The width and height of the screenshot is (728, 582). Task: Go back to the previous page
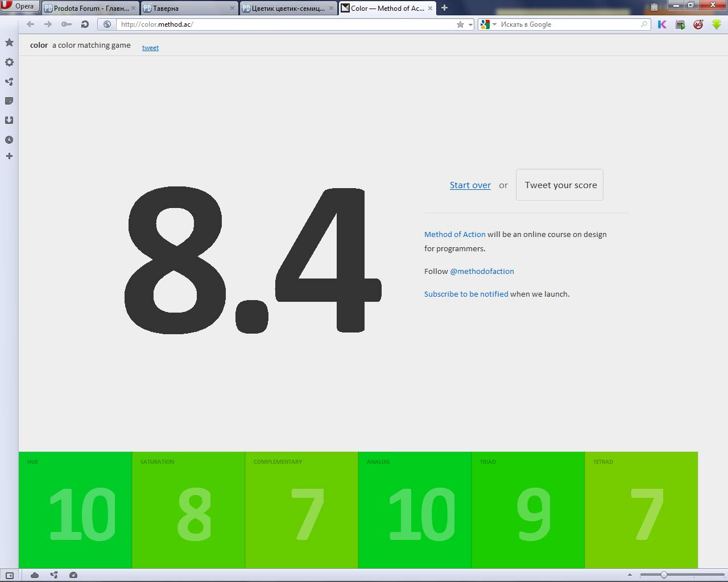31,24
